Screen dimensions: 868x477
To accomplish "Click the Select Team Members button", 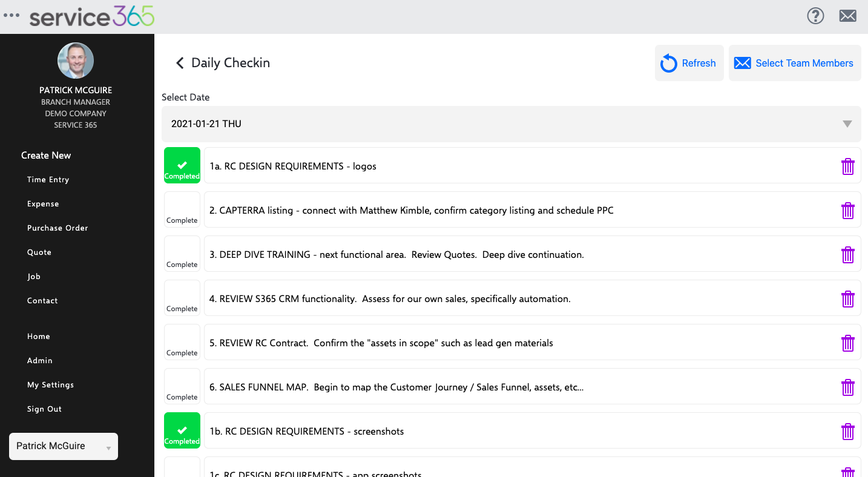I will pos(794,63).
